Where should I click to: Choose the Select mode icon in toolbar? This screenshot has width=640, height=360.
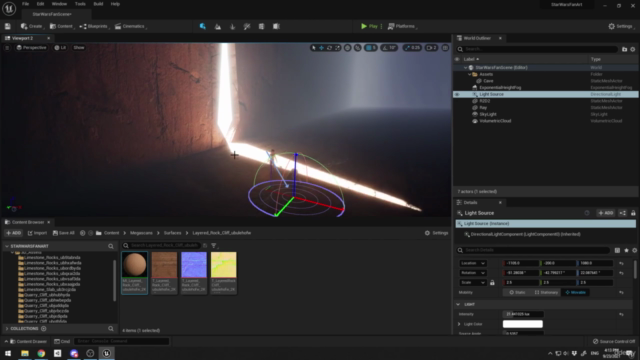point(203,26)
